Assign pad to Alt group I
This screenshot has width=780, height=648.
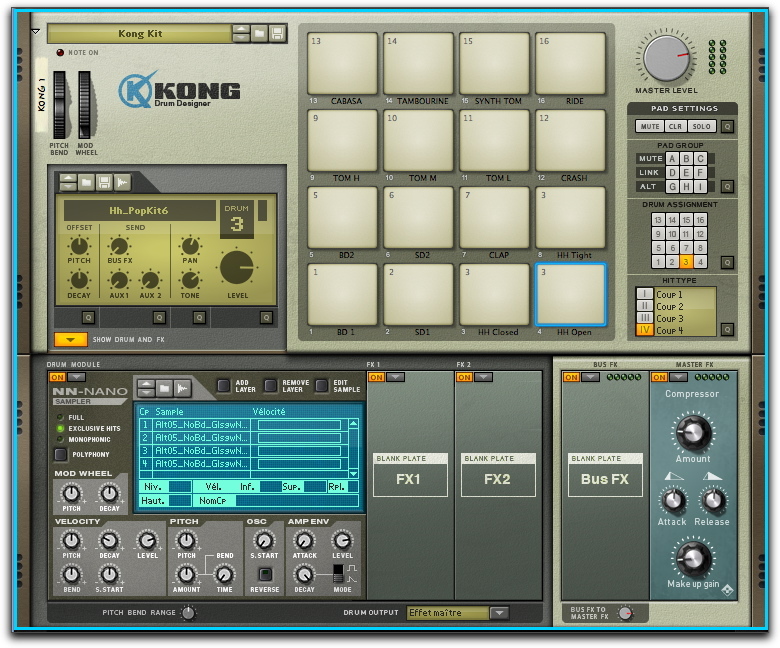click(700, 186)
